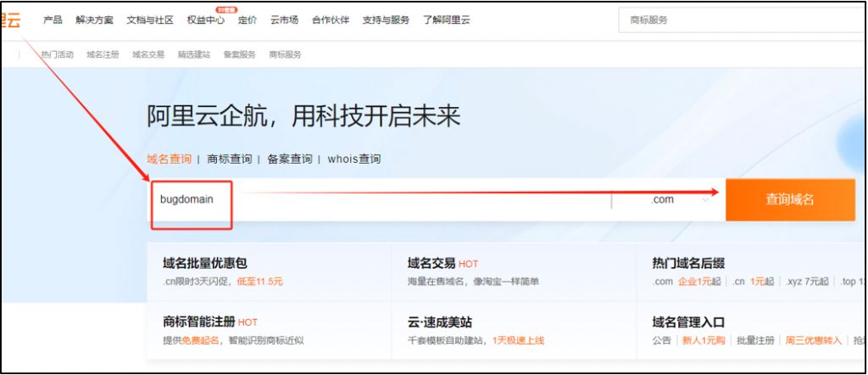Open 商标服务 in the sub navigation
Screen dimensions: 868x375
point(285,54)
